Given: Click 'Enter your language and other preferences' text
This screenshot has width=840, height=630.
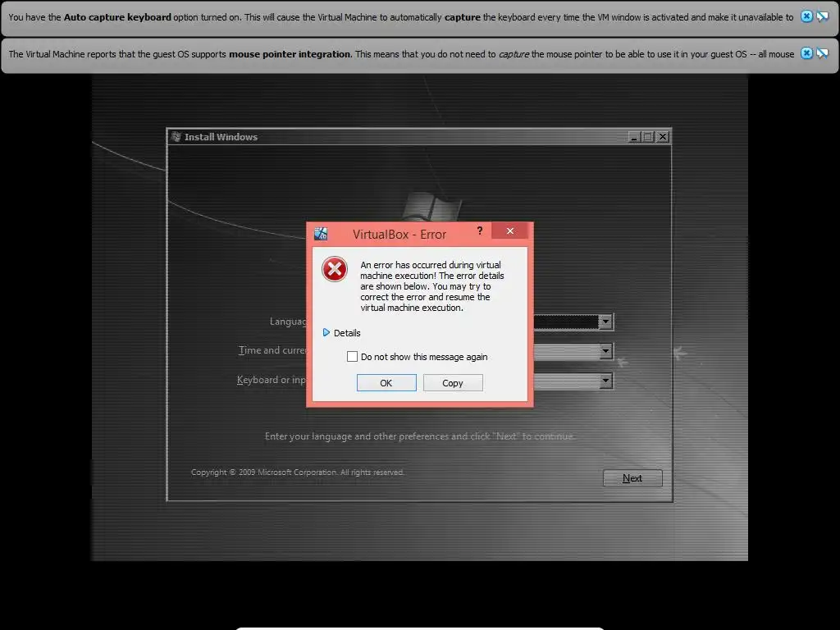Looking at the screenshot, I should 419,436.
